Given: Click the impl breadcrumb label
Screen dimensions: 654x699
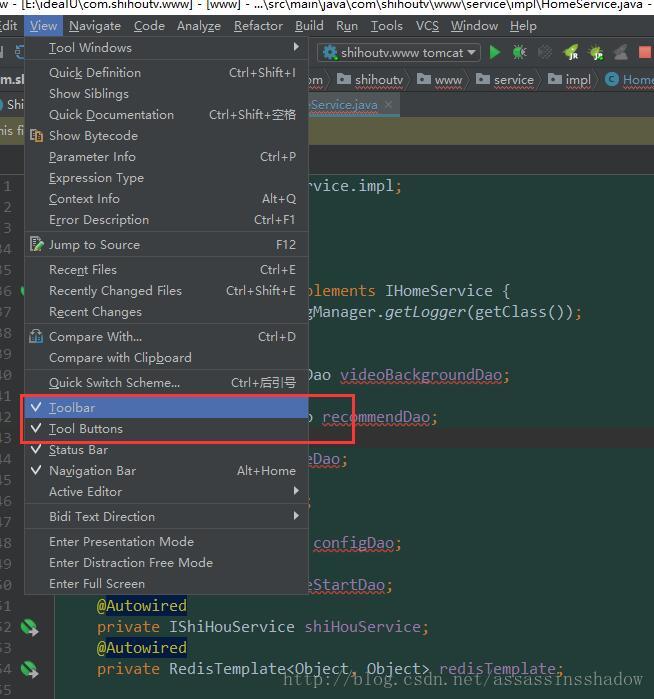Looking at the screenshot, I should pyautogui.click(x=578, y=79).
